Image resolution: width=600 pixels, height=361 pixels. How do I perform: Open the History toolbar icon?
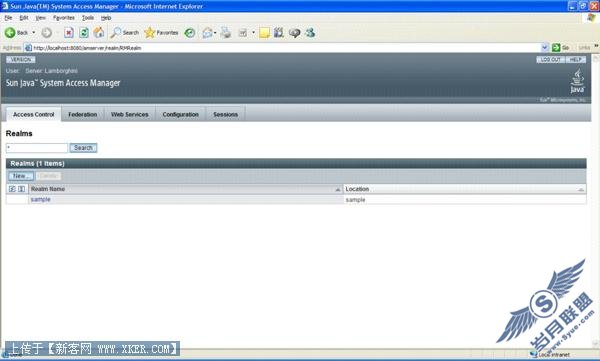pyautogui.click(x=189, y=33)
